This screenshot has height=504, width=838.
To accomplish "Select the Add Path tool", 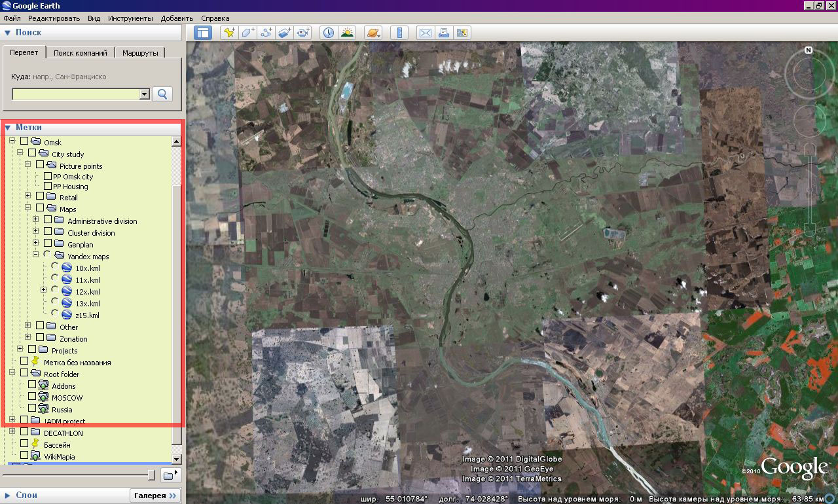I will click(x=266, y=32).
